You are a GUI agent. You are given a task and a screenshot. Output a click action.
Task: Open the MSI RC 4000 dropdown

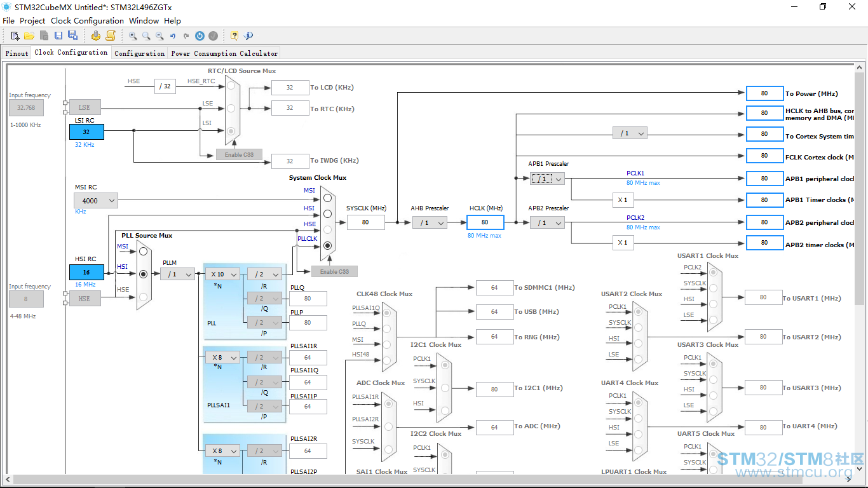96,201
